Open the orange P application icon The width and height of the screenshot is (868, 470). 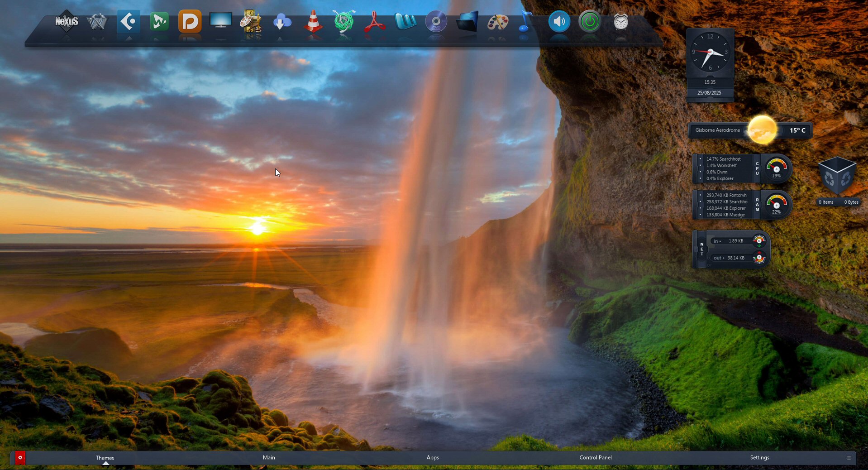pos(190,22)
